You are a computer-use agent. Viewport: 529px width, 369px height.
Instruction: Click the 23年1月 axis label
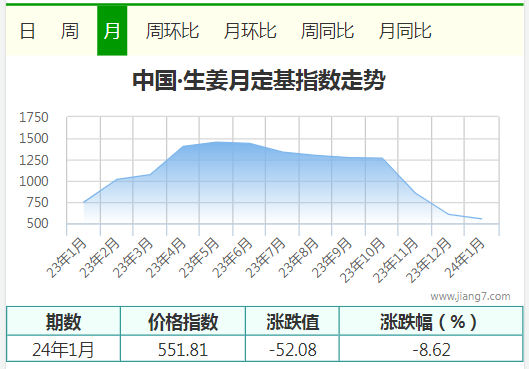coord(66,258)
